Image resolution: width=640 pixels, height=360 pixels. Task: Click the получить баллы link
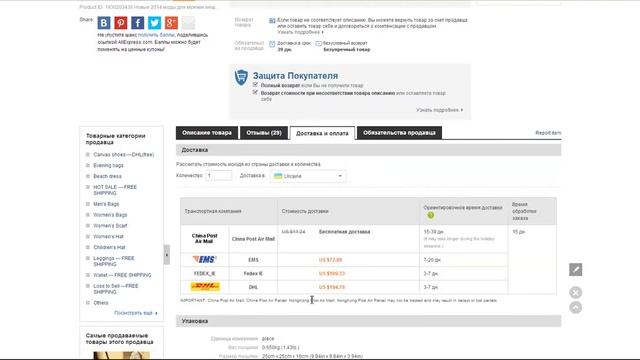click(x=156, y=35)
